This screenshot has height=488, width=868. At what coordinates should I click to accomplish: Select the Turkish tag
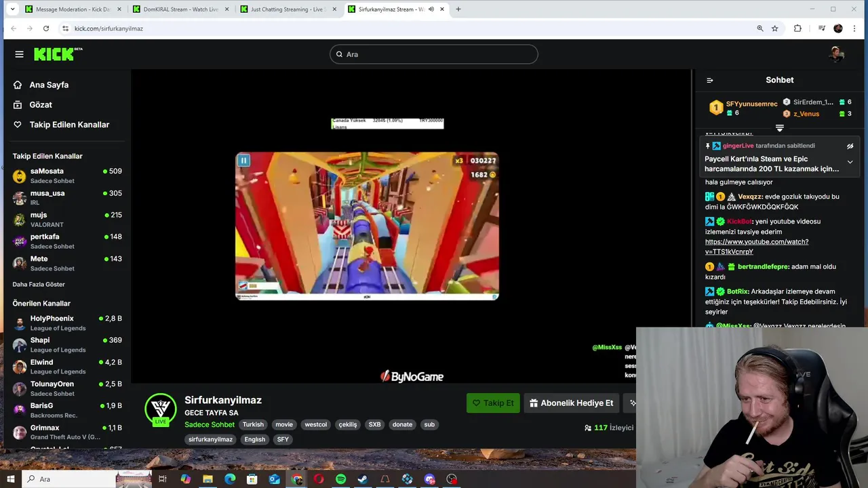point(253,424)
